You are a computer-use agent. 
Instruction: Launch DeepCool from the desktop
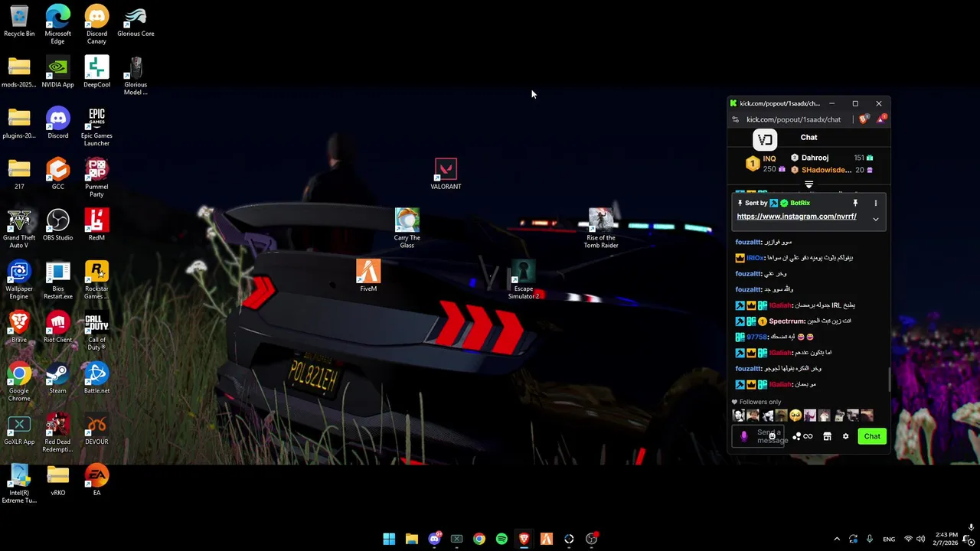point(96,72)
